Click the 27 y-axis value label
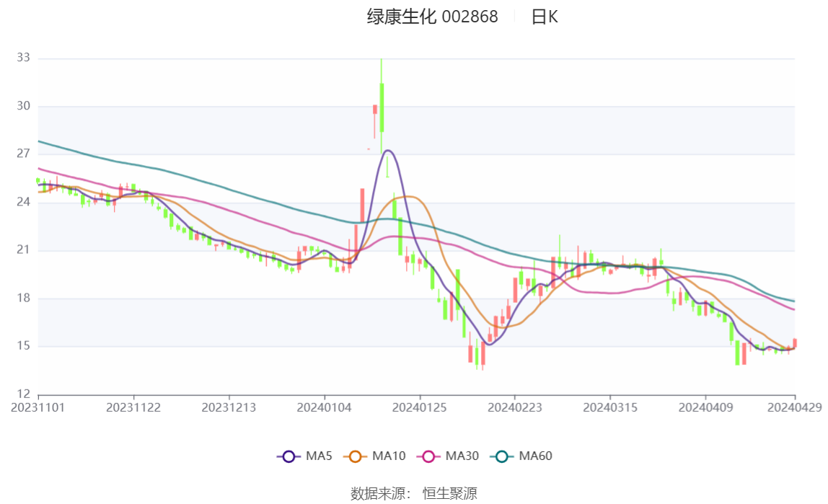Screen dimensions: 828x504 tap(23, 154)
